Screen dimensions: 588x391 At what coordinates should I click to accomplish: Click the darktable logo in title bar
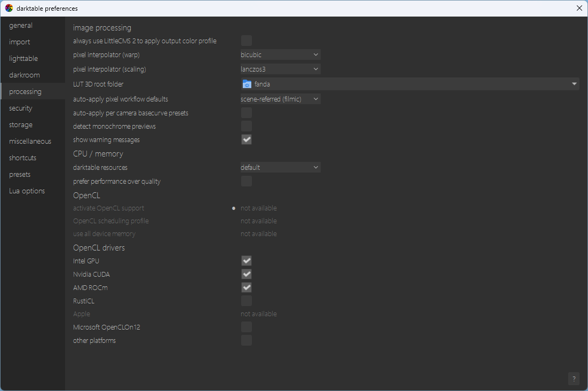[9, 9]
